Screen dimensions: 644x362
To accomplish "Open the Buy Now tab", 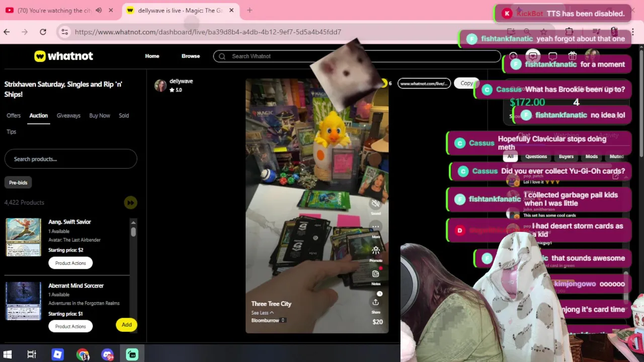I will (x=100, y=116).
